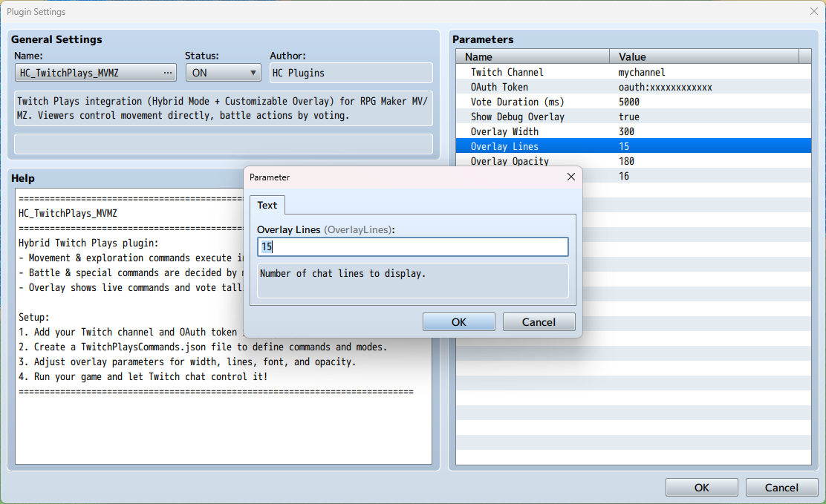Select the OAuth Token parameter row
The width and height of the screenshot is (826, 504).
click(x=633, y=87)
